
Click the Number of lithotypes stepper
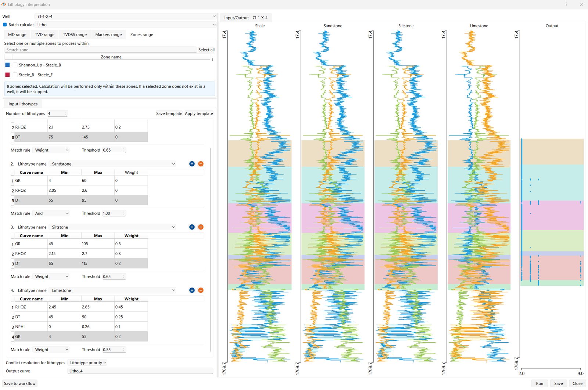click(x=57, y=113)
